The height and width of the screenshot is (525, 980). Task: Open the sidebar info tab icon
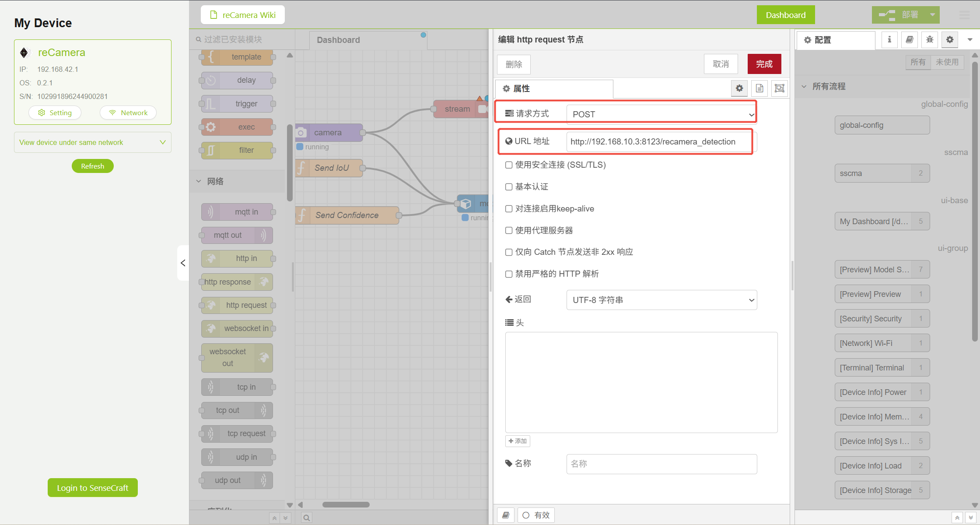889,40
